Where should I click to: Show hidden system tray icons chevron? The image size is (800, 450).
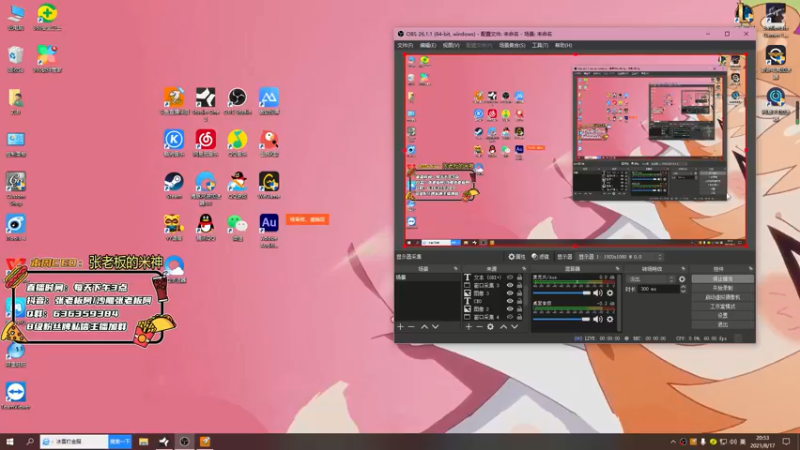coord(673,442)
